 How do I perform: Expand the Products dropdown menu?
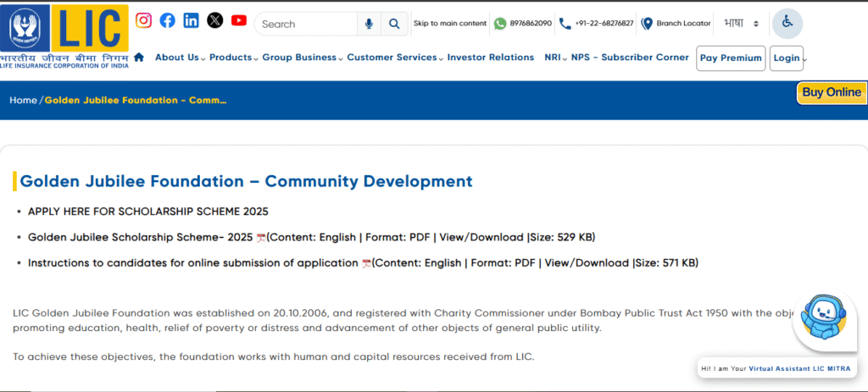point(231,58)
